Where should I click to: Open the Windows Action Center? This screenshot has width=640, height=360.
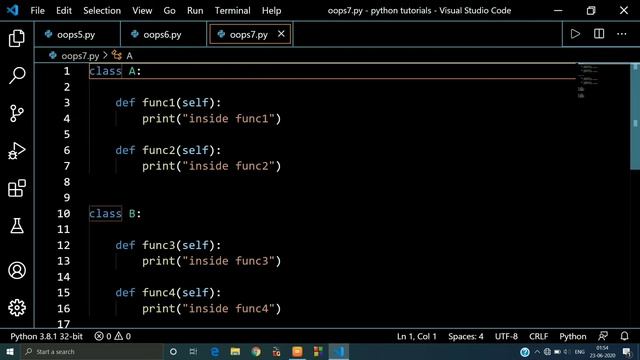pos(627,351)
